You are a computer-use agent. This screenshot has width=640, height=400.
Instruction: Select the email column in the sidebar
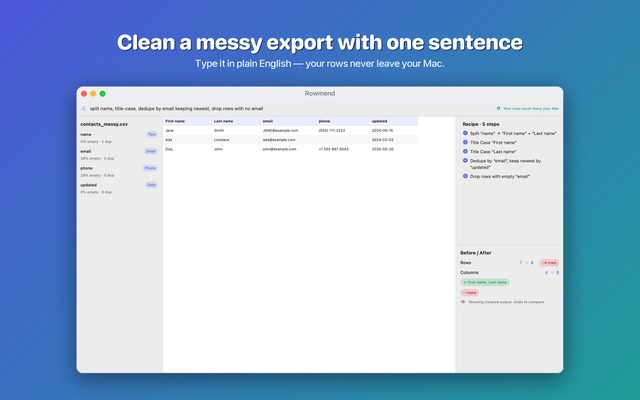[x=119, y=154]
